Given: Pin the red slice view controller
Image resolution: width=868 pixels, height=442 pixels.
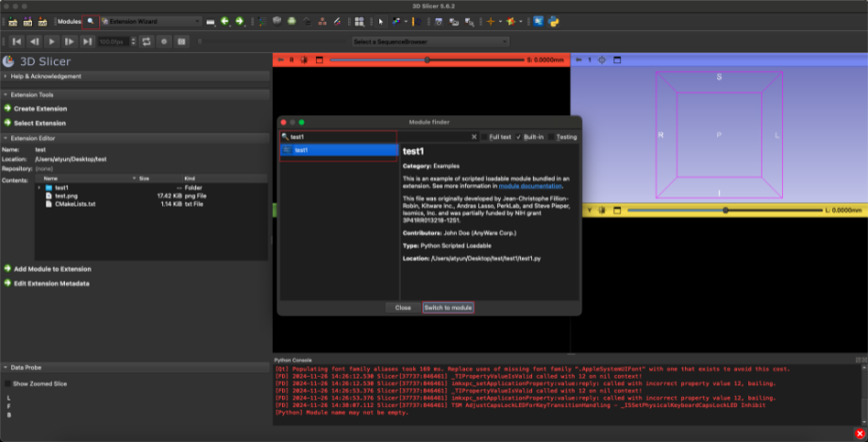Looking at the screenshot, I should (x=280, y=59).
